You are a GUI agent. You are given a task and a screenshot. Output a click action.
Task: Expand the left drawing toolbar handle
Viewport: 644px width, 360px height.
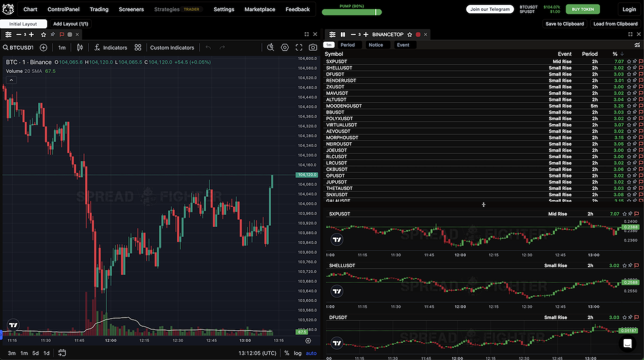(1, 335)
